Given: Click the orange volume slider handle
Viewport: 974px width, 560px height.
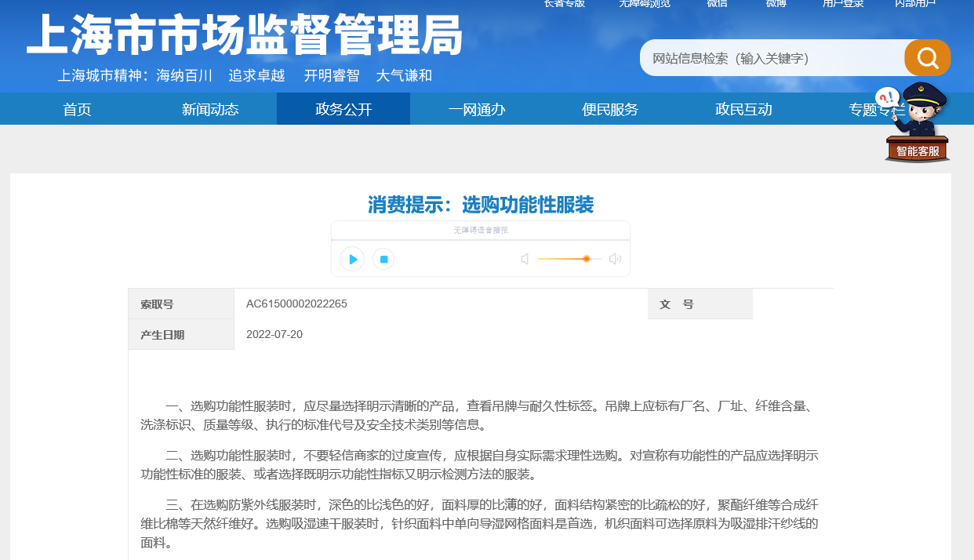Looking at the screenshot, I should pos(586,259).
